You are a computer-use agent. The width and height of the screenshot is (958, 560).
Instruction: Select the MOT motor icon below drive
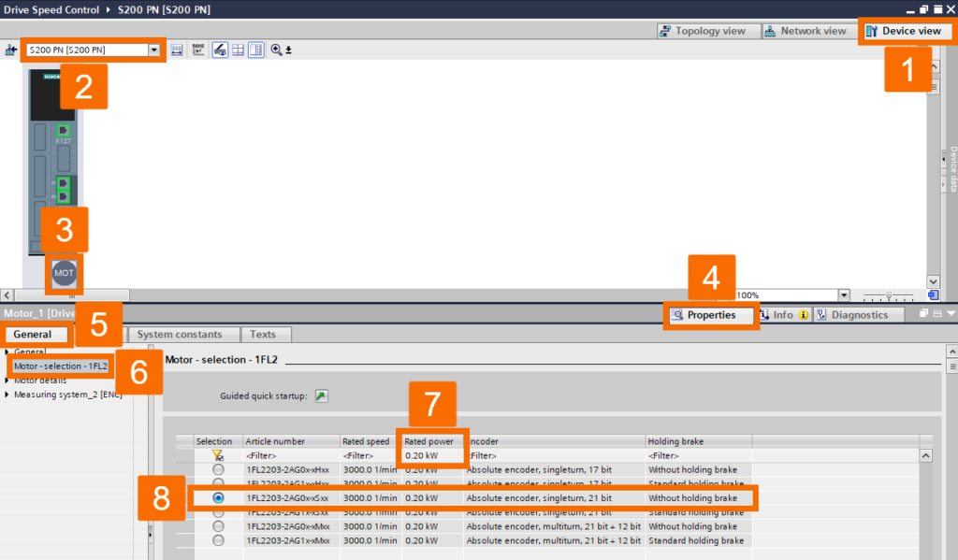coord(64,273)
